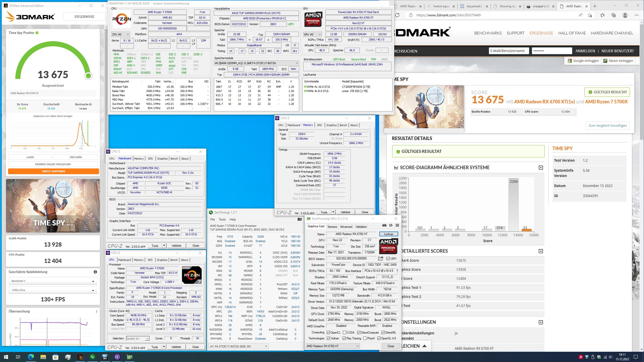Click the Bestmarke info icon

click(x=90, y=104)
